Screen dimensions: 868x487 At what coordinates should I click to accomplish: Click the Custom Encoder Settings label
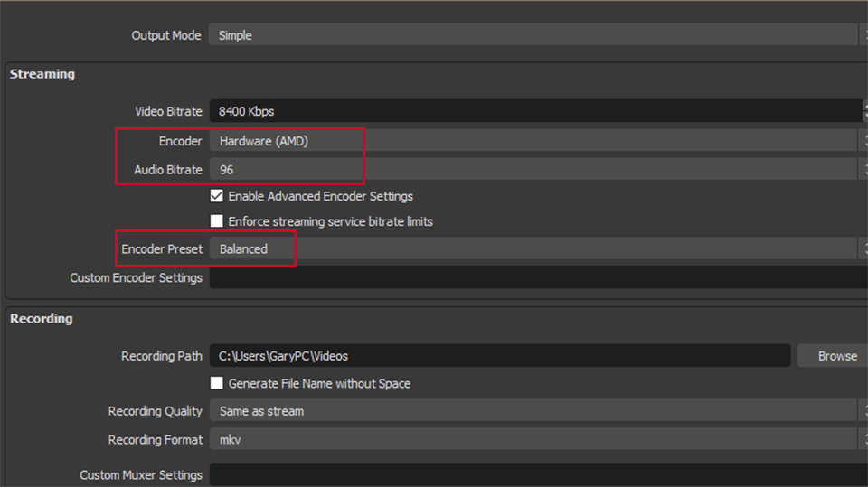pos(137,277)
